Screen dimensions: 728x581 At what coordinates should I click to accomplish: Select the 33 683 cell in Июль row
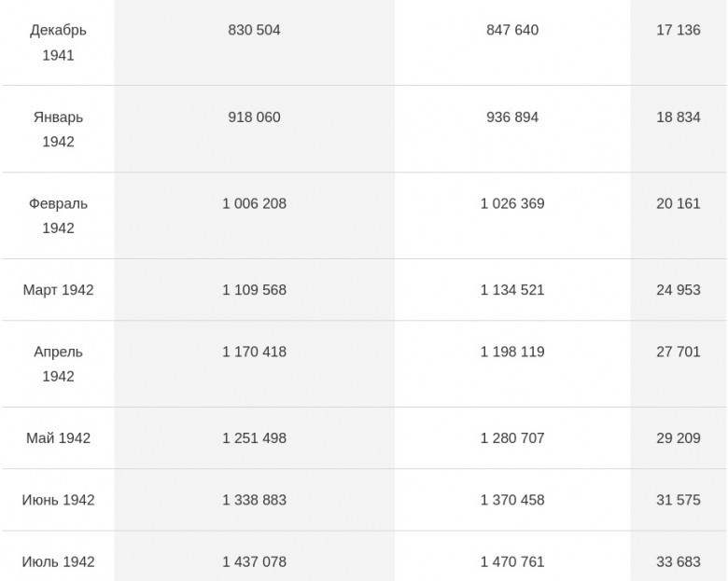[679, 561]
